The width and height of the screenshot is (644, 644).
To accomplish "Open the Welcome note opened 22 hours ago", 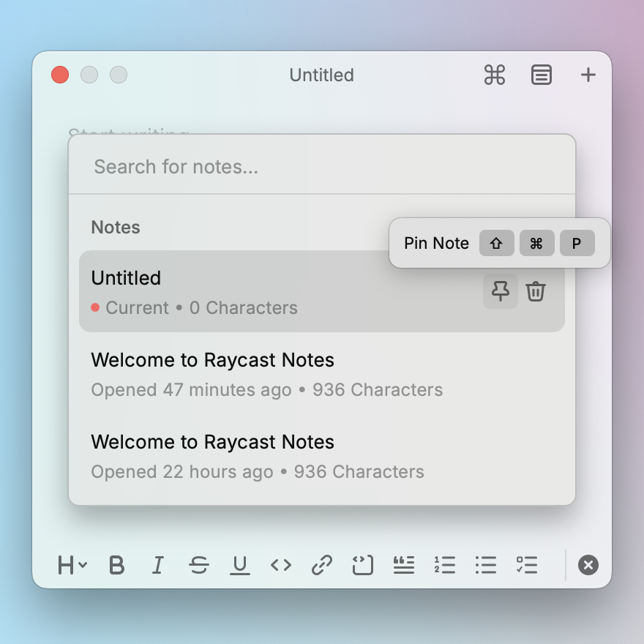I will tap(322, 456).
